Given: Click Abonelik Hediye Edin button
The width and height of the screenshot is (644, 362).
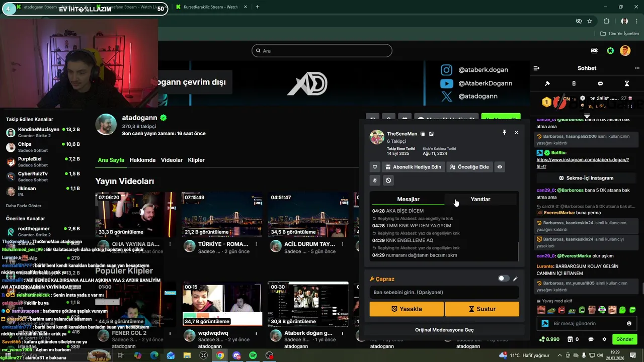Looking at the screenshot, I should pos(413,167).
